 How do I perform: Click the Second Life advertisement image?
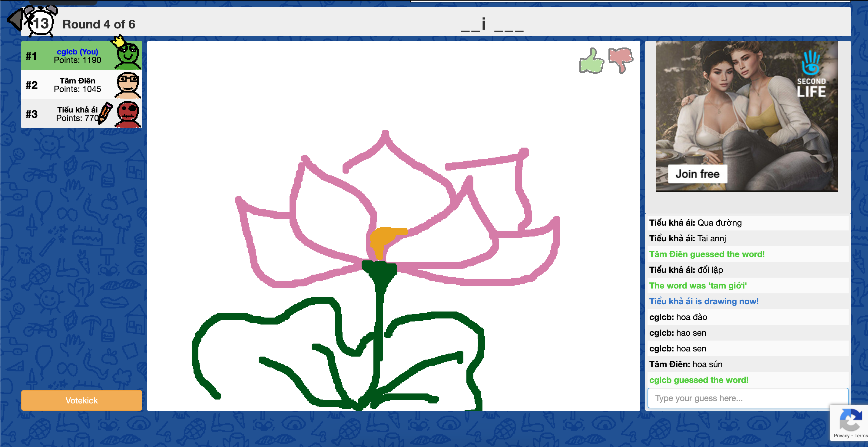746,111
